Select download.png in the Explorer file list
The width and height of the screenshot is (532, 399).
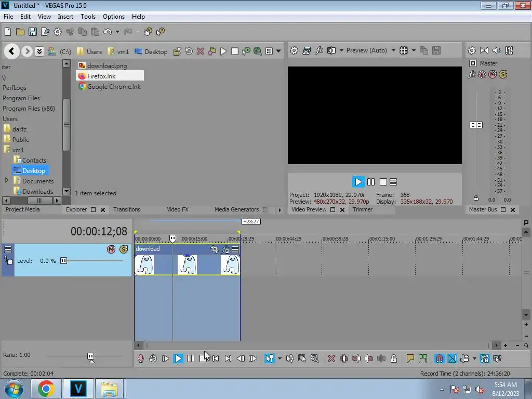point(103,66)
